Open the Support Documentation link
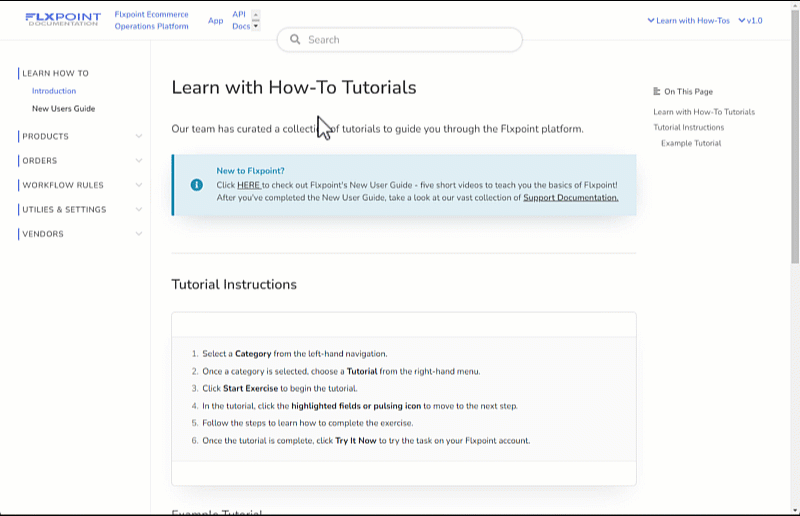 [571, 198]
